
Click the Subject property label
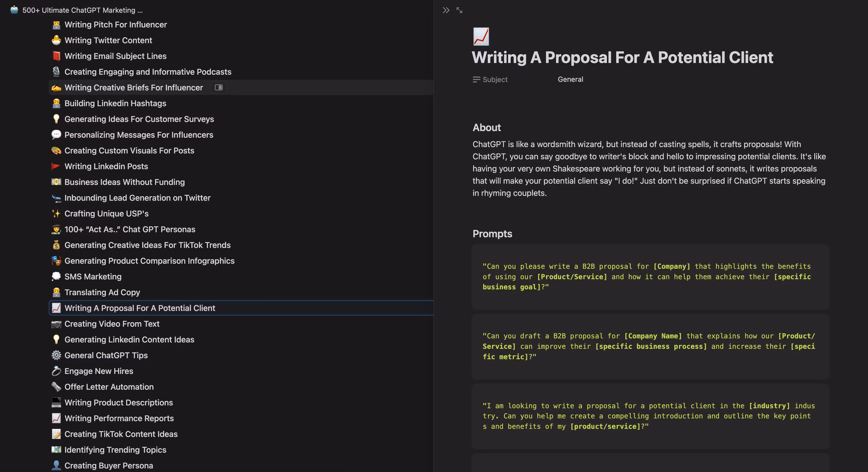[490, 79]
